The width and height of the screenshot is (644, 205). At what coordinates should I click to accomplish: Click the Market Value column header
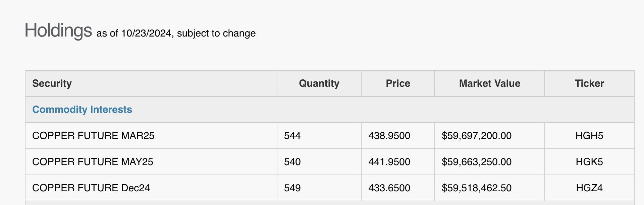pyautogui.click(x=489, y=83)
